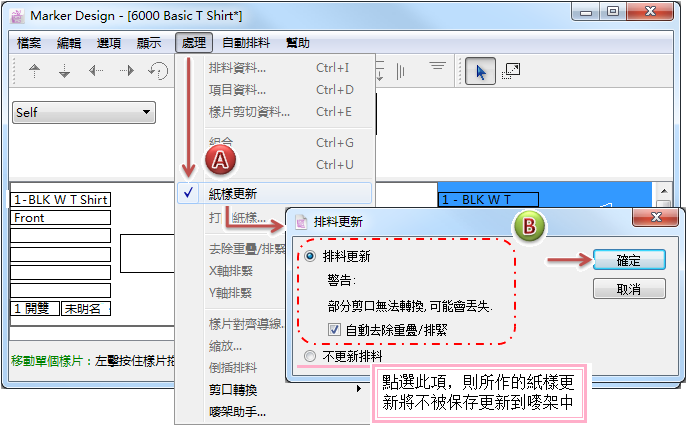Click the move up arrow toolbar icon
This screenshot has height=432, width=689.
coord(34,70)
